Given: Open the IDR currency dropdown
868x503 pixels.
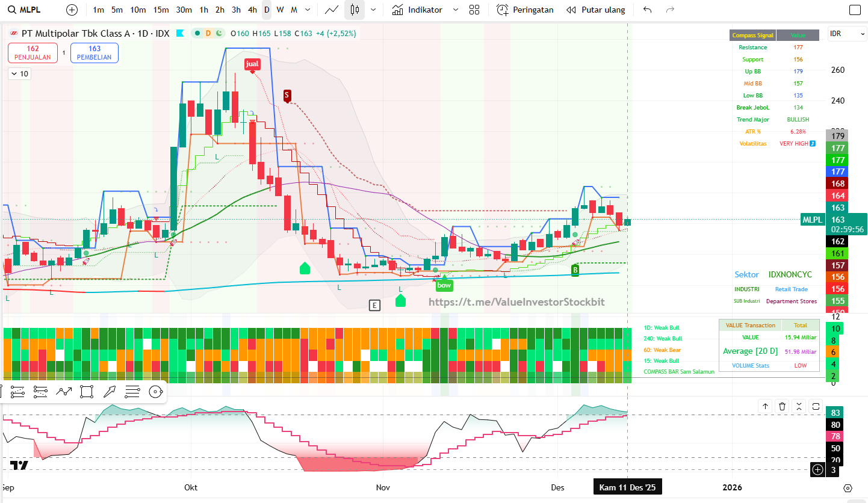Looking at the screenshot, I should [848, 34].
